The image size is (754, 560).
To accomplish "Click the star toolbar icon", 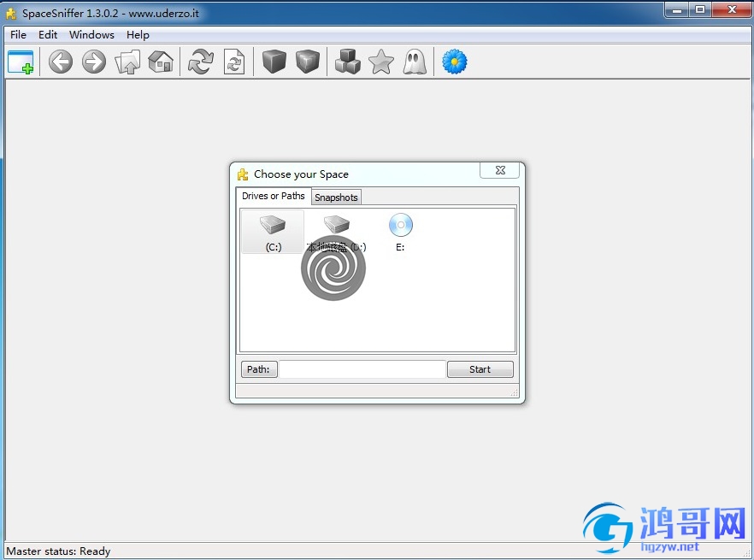I will pyautogui.click(x=381, y=62).
